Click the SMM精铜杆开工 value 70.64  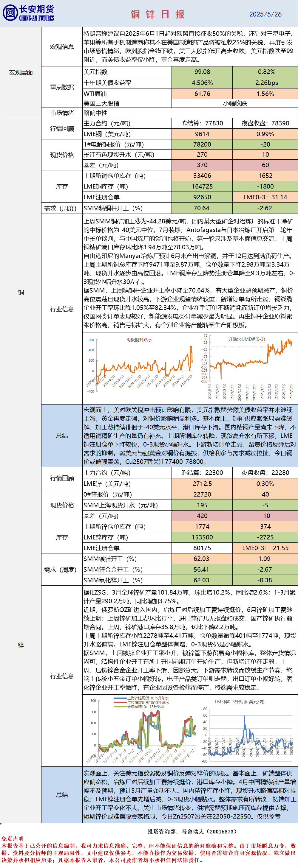[x=202, y=208]
